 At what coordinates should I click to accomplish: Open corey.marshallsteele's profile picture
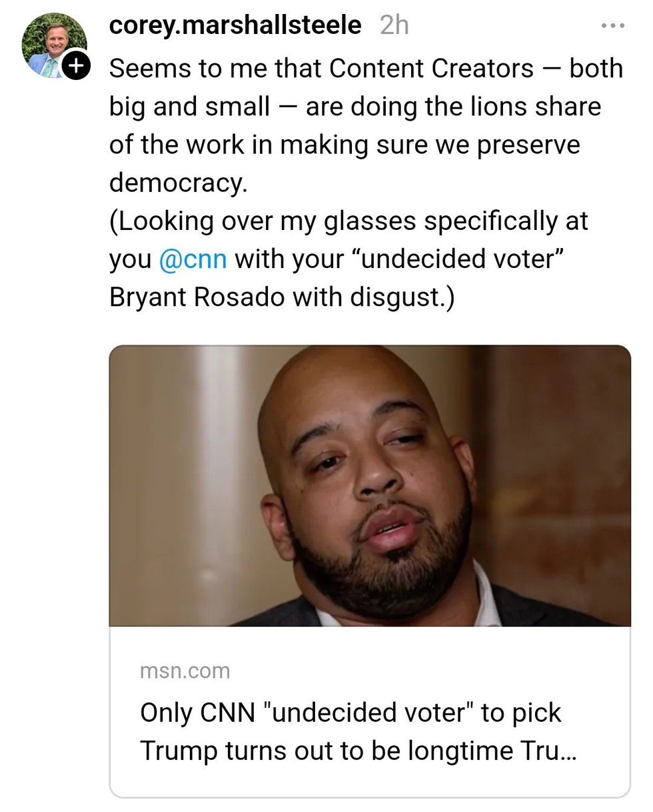[52, 44]
